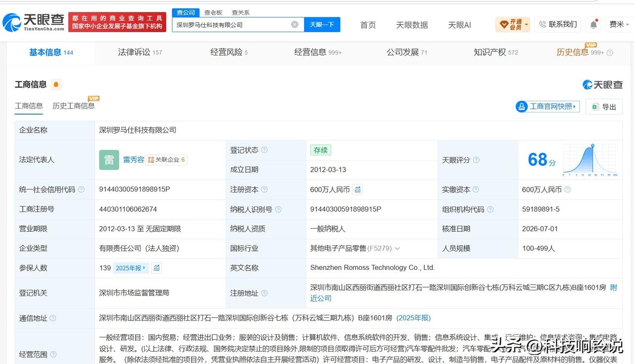Open 天眼AI in top navigation
This screenshot has height=364, width=634.
click(x=460, y=25)
